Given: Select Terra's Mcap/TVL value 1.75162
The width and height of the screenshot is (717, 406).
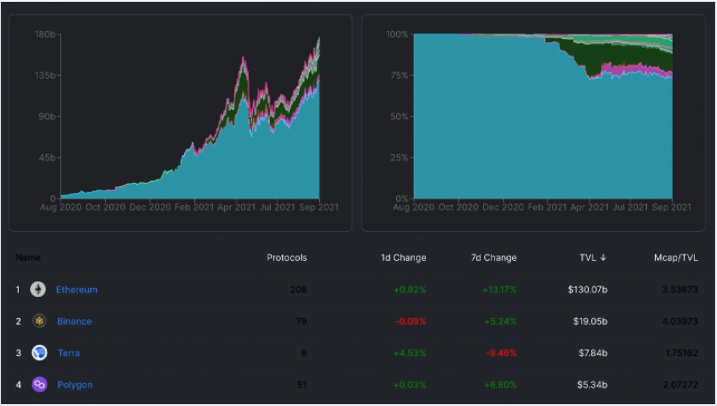Looking at the screenshot, I should tap(681, 353).
